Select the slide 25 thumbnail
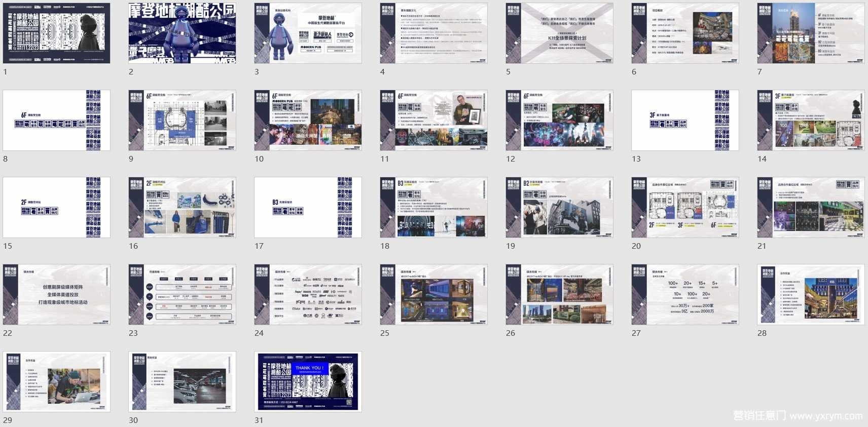This screenshot has height=427, width=868. click(x=434, y=295)
